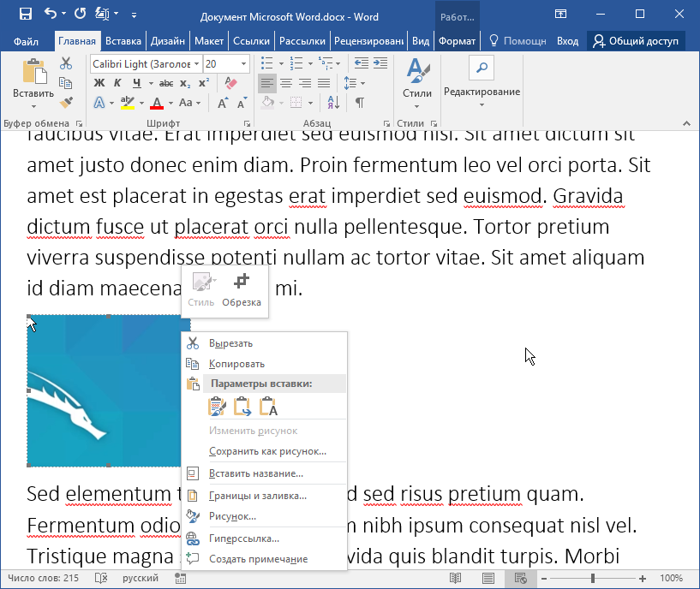Toggle strikethrough abc formatting
This screenshot has height=589, width=700.
(166, 83)
